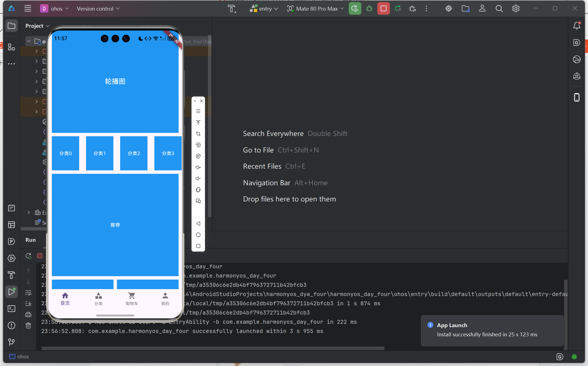
Task: Click the volume up icon on emulator toolbar
Action: coord(198,167)
